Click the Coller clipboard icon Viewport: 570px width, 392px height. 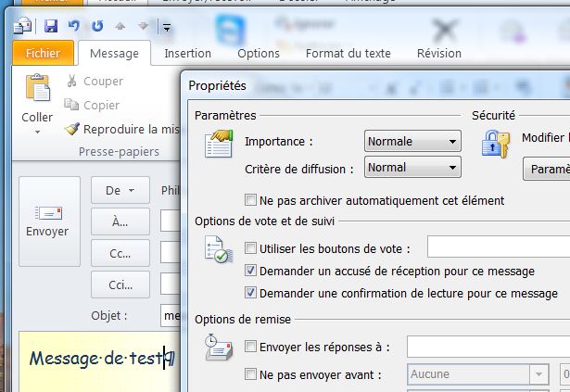[37, 88]
